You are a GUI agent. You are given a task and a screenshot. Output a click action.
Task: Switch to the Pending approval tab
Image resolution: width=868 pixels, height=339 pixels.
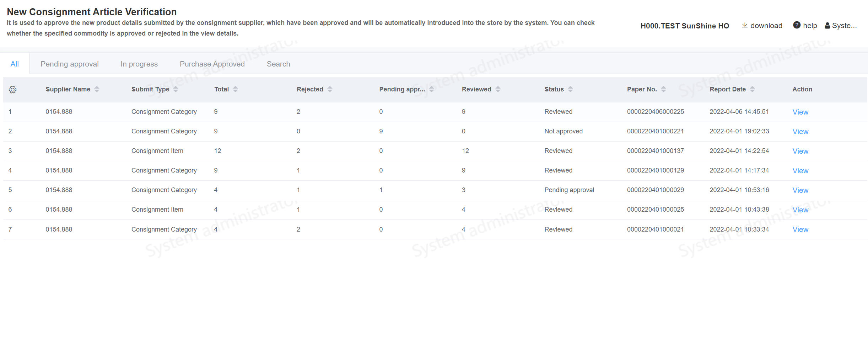[x=70, y=64]
